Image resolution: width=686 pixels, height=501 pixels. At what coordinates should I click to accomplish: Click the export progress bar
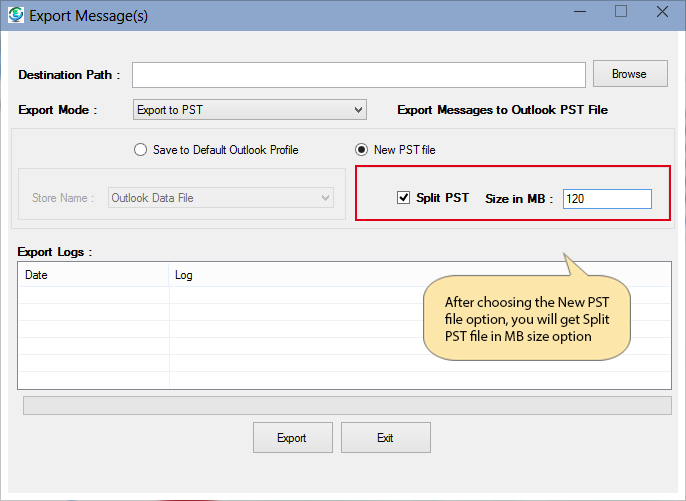click(347, 405)
